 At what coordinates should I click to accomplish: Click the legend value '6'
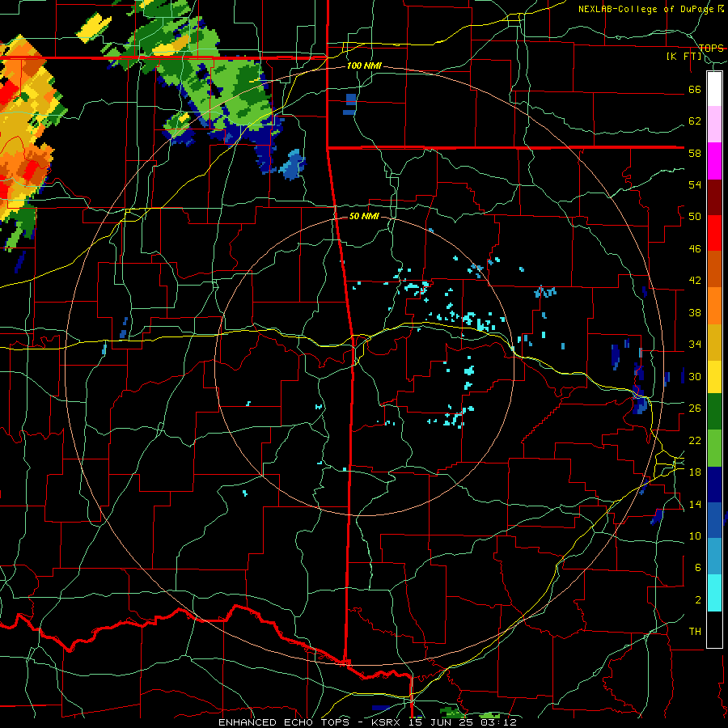(x=698, y=568)
